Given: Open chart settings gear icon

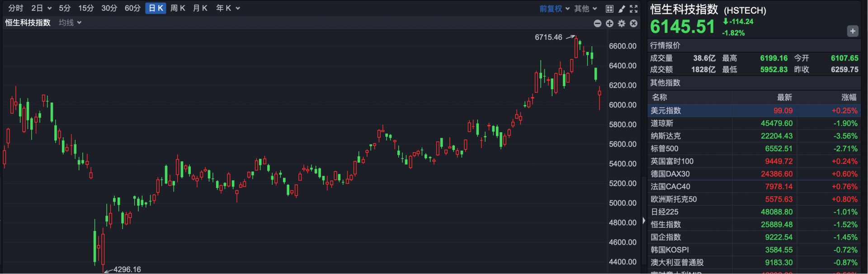Looking at the screenshot, I should point(622,23).
